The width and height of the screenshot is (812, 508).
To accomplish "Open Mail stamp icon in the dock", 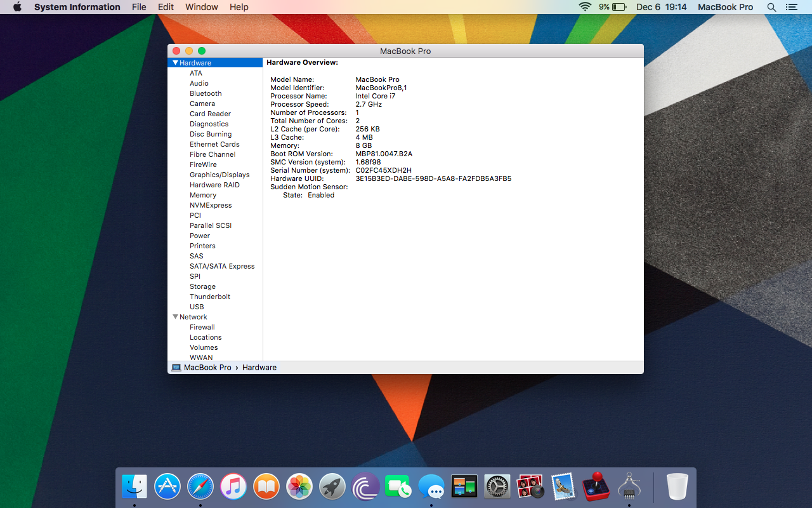I will coord(563,487).
